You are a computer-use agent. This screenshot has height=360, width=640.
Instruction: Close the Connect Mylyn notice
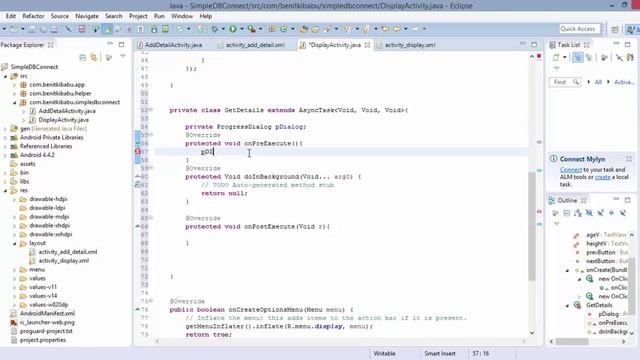tap(629, 159)
